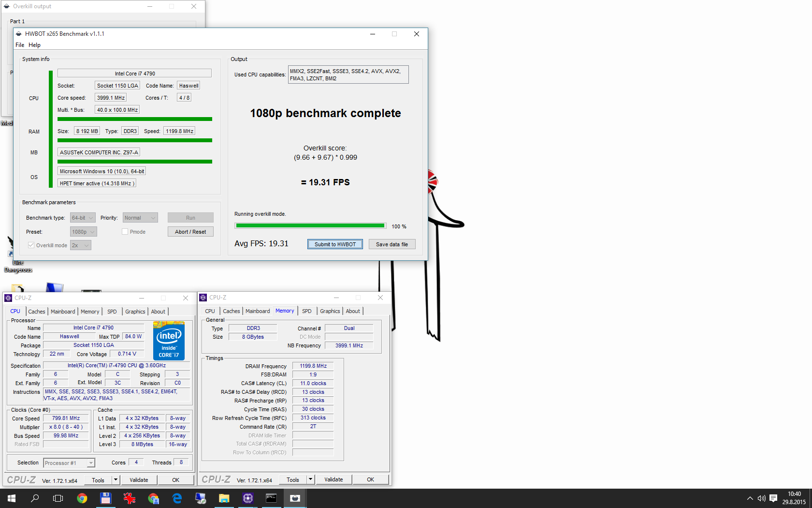Open Priority Normal dropdown

click(x=140, y=218)
